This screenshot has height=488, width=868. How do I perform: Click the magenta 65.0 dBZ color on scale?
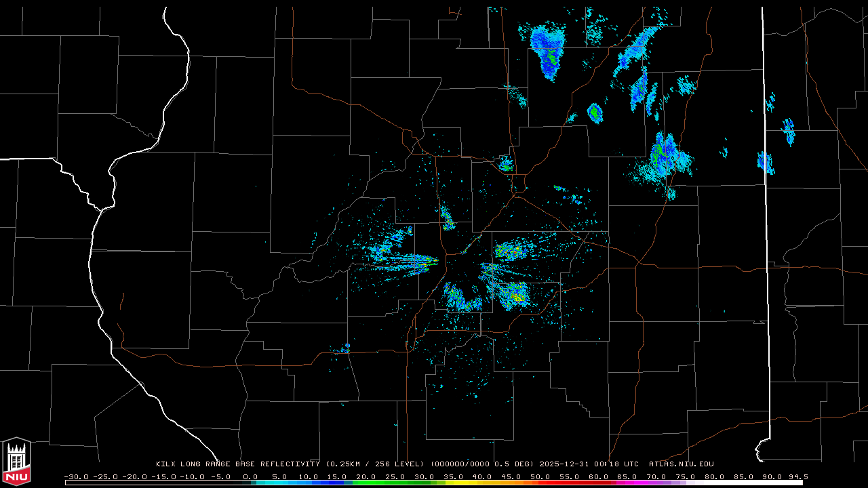(627, 483)
